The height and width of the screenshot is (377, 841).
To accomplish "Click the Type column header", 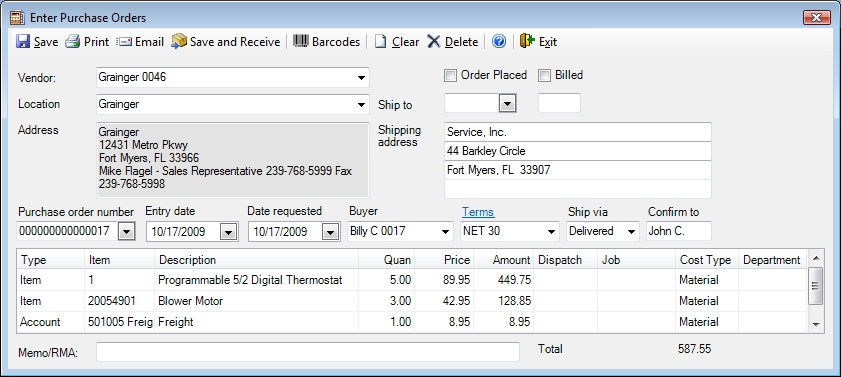I will pyautogui.click(x=50, y=260).
